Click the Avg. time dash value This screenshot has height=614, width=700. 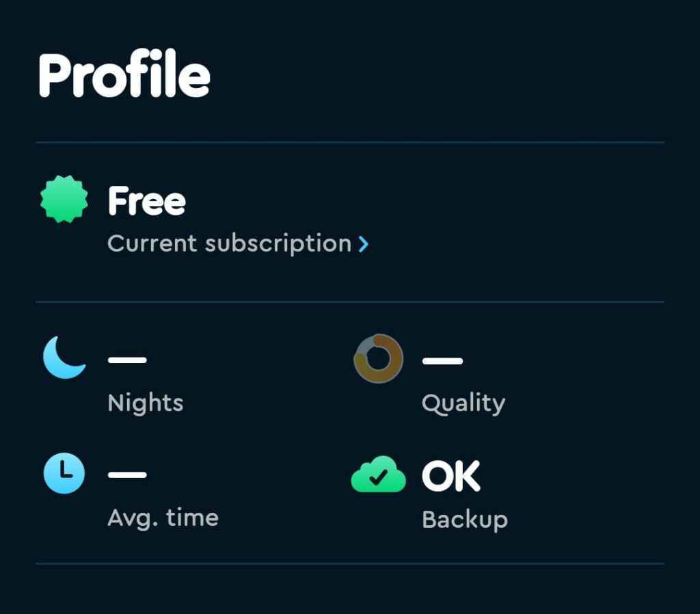point(127,475)
